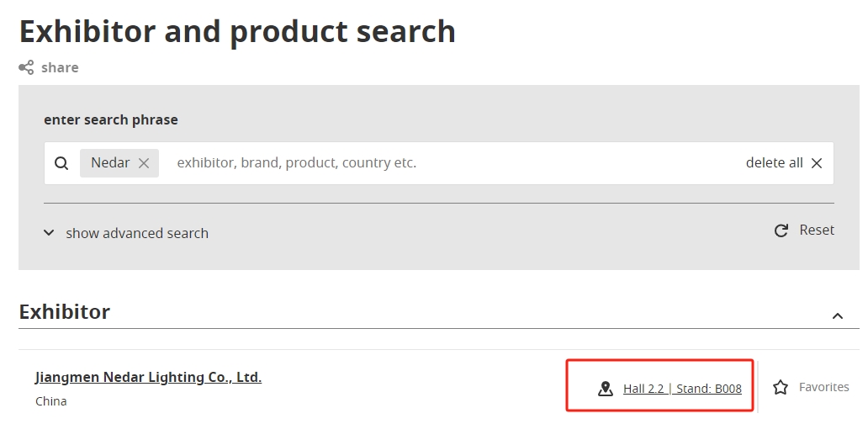Image resolution: width=868 pixels, height=424 pixels.
Task: Click the Reset text button
Action: (817, 230)
